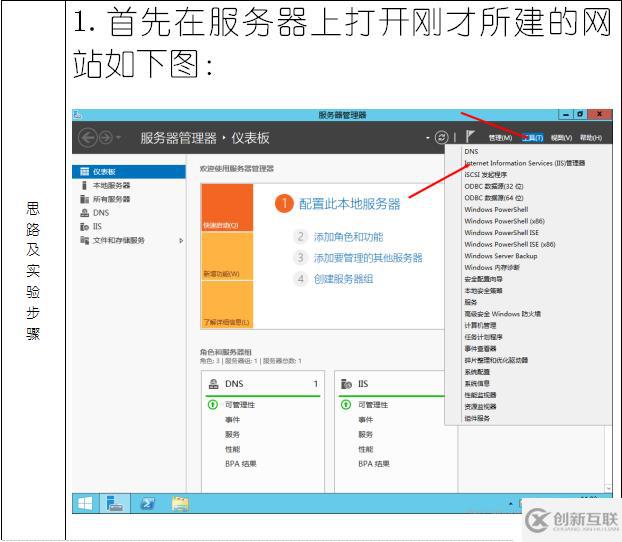Open Internet Information Services (IIS) manager
Image resolution: width=622 pixels, height=542 pixels.
tap(524, 163)
